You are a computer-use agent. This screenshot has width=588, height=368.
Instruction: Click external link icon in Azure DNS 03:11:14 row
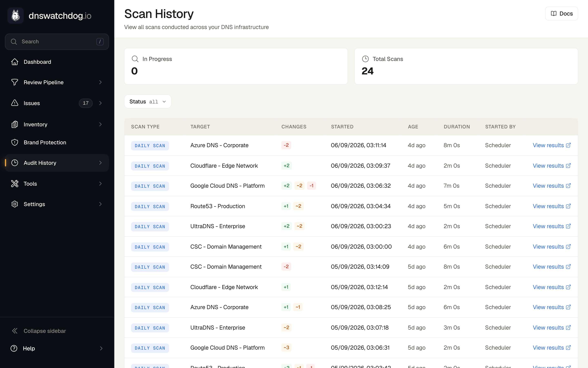tap(568, 145)
